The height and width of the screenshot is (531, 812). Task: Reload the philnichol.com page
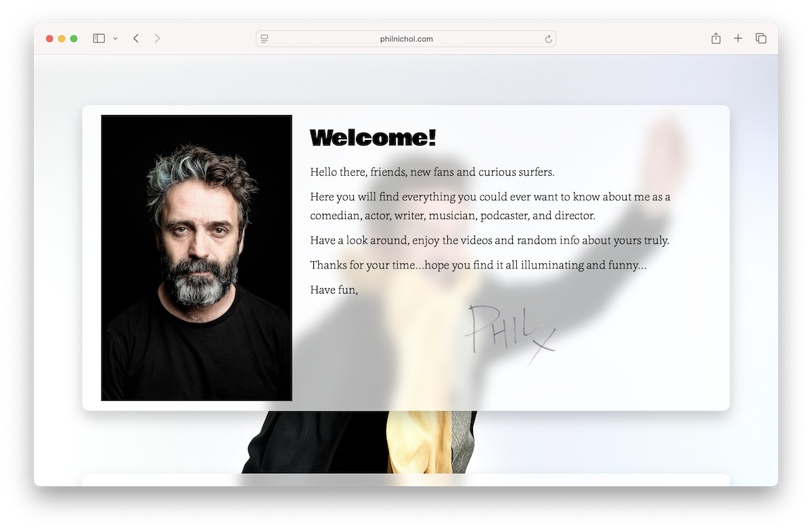pos(547,39)
